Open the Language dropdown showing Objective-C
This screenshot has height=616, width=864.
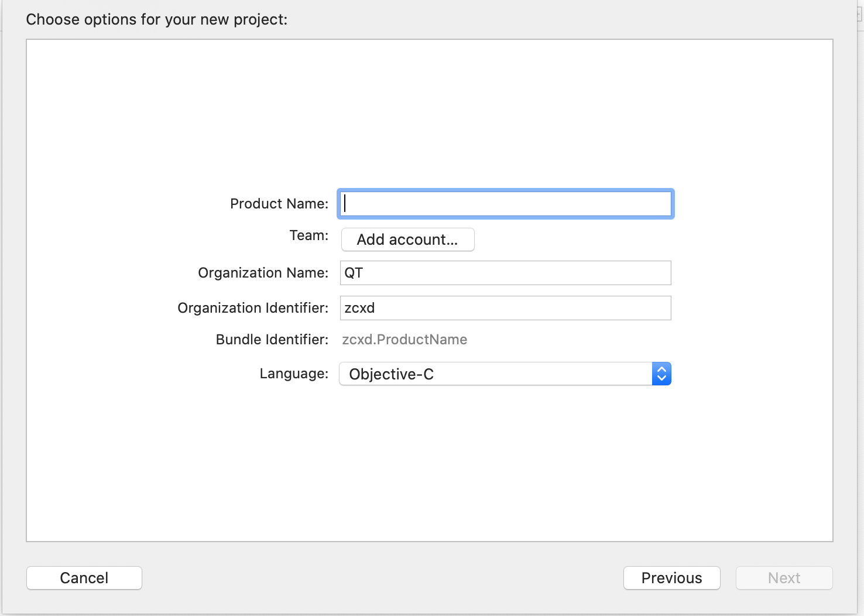coord(495,374)
